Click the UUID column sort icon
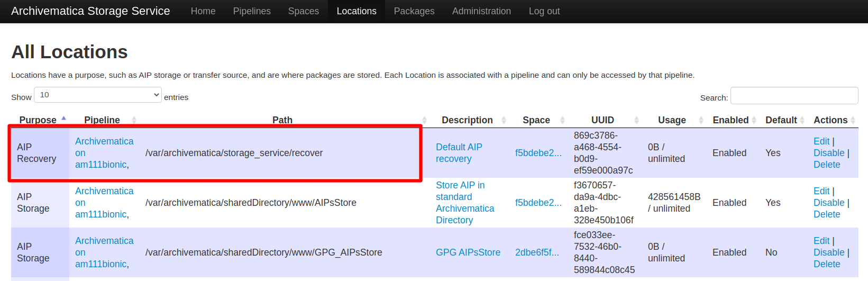The height and width of the screenshot is (281, 868). tap(636, 120)
